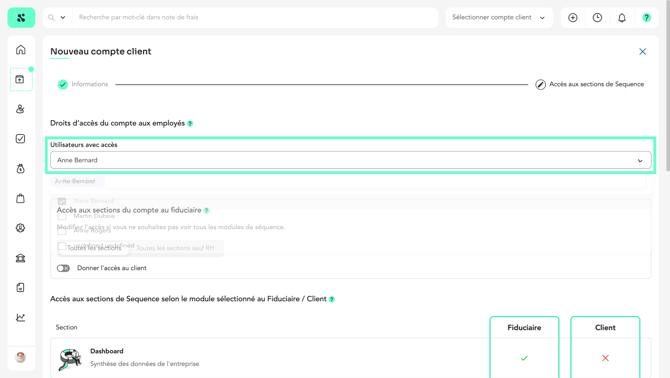The height and width of the screenshot is (378, 670).
Task: Open the settings gear icon in sidebar
Action: point(21,228)
